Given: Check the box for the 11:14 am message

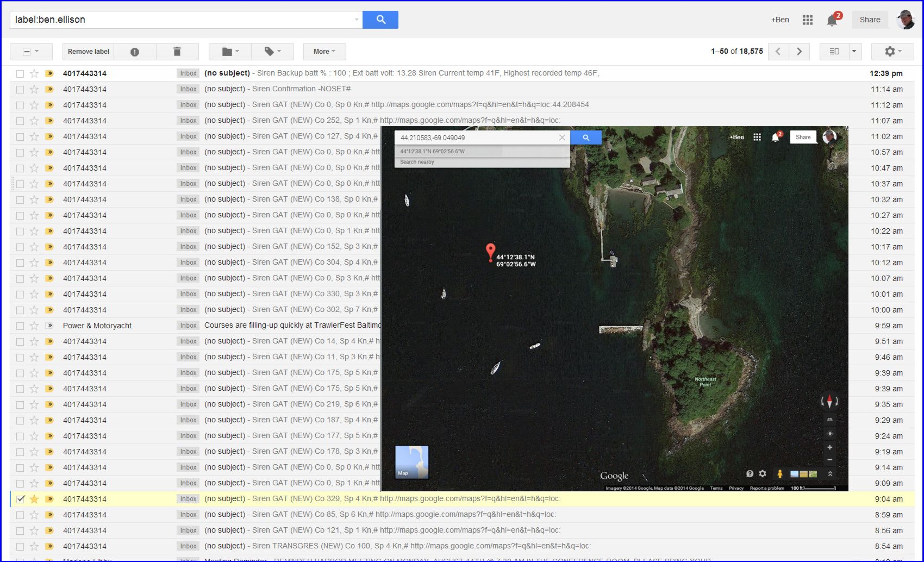Looking at the screenshot, I should (20, 89).
